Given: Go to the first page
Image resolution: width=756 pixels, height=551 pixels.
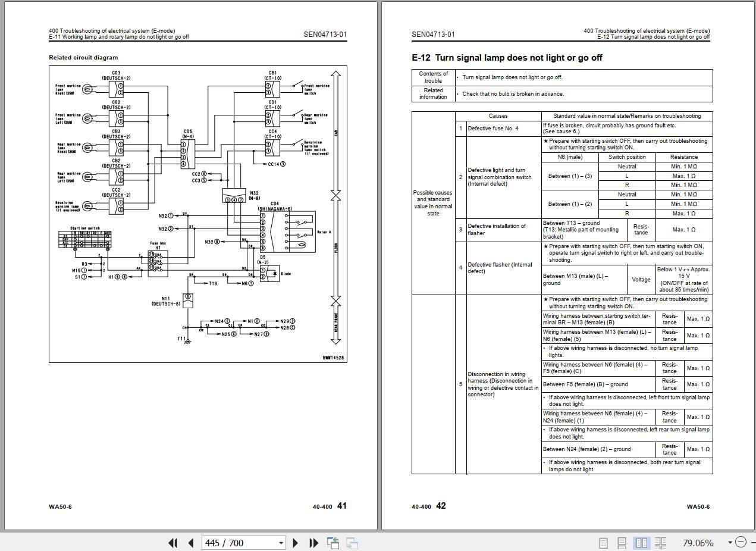Looking at the screenshot, I should coord(173,543).
